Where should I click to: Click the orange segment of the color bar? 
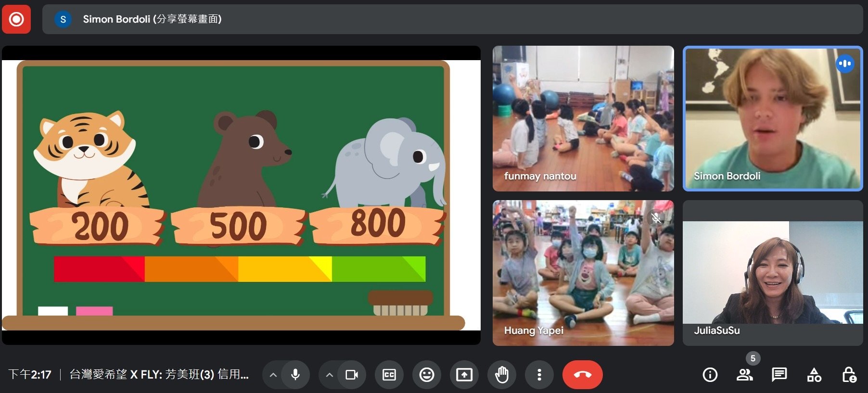coord(191,269)
